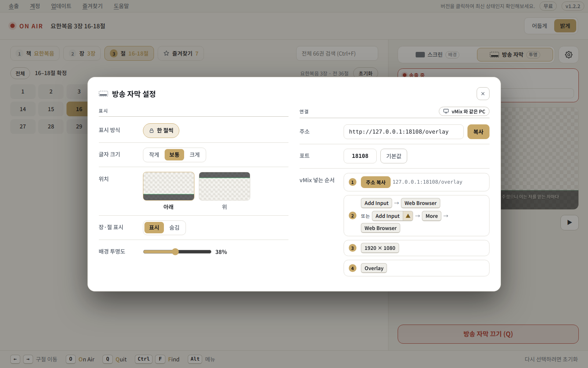Image resolution: width=588 pixels, height=368 pixels.
Task: Click the monitor icon in vMix 와 같은 PC
Action: point(446,111)
